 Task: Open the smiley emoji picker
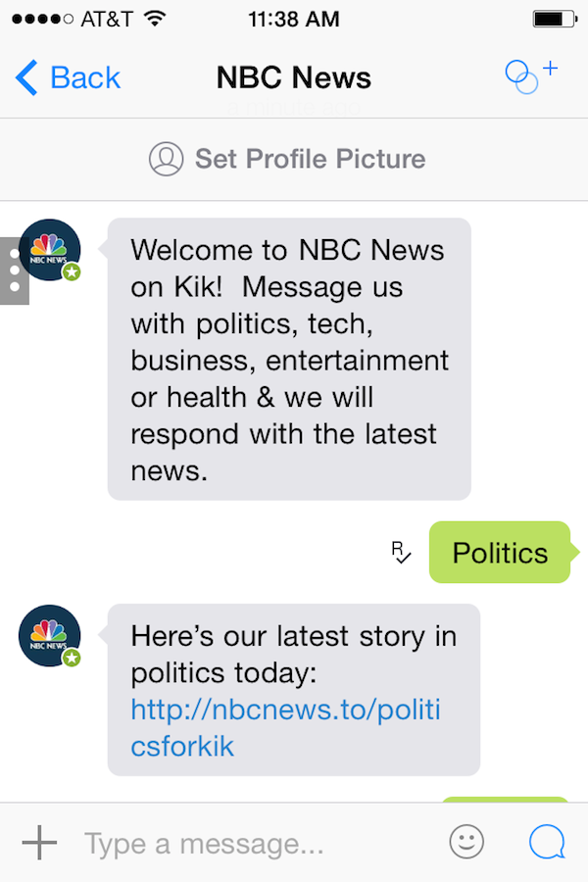[x=467, y=842]
